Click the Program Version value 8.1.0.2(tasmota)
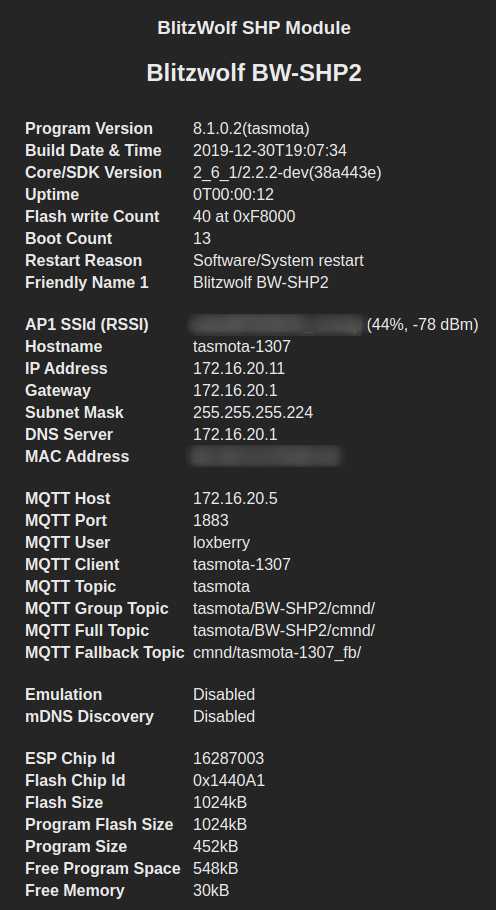Screen dimensions: 496x910 251,129
